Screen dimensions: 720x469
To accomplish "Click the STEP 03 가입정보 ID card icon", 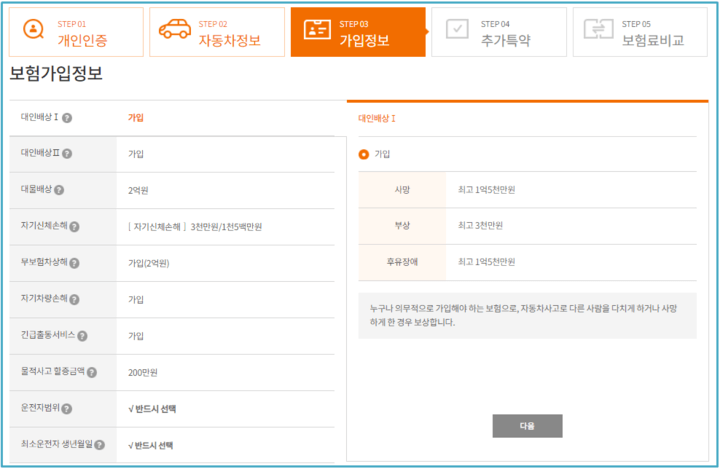I will (317, 29).
